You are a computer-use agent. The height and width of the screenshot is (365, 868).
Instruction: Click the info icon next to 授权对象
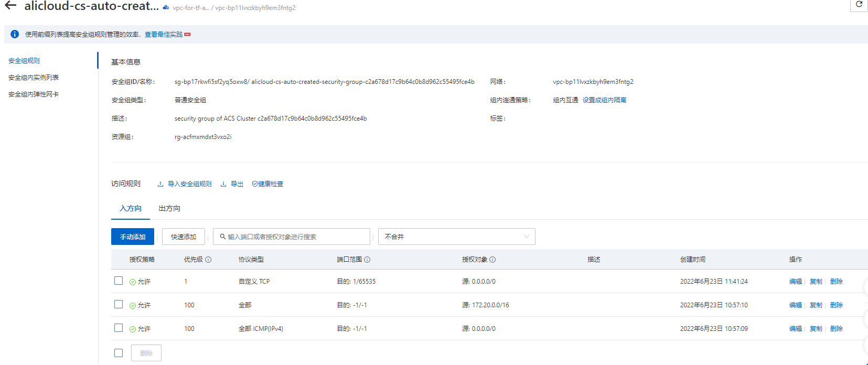point(492,260)
